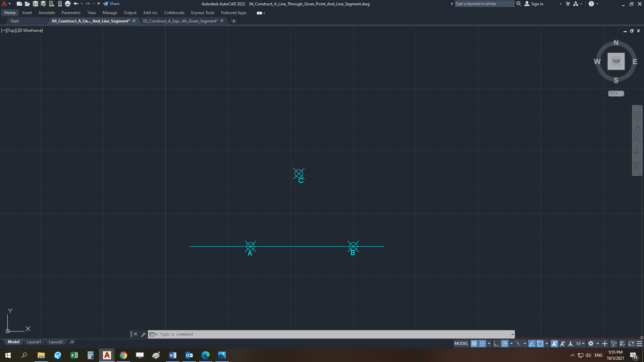Open the WCS coordinate system dropdown
The width and height of the screenshot is (644, 362).
pyautogui.click(x=616, y=93)
